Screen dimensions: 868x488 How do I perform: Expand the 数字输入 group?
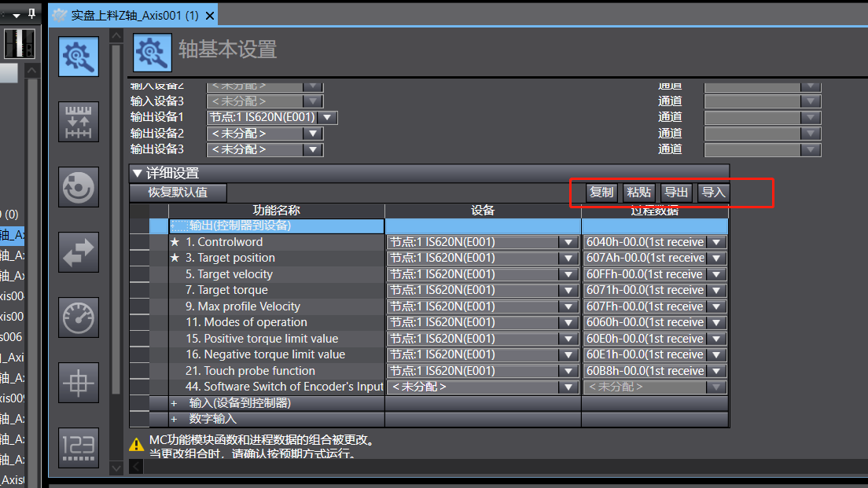coord(174,419)
